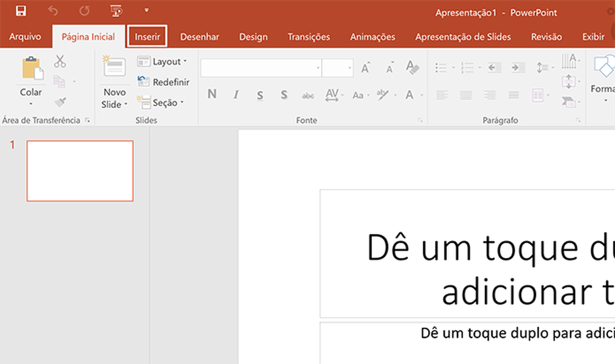Open the Inserir tab
615x364 pixels.
[147, 36]
